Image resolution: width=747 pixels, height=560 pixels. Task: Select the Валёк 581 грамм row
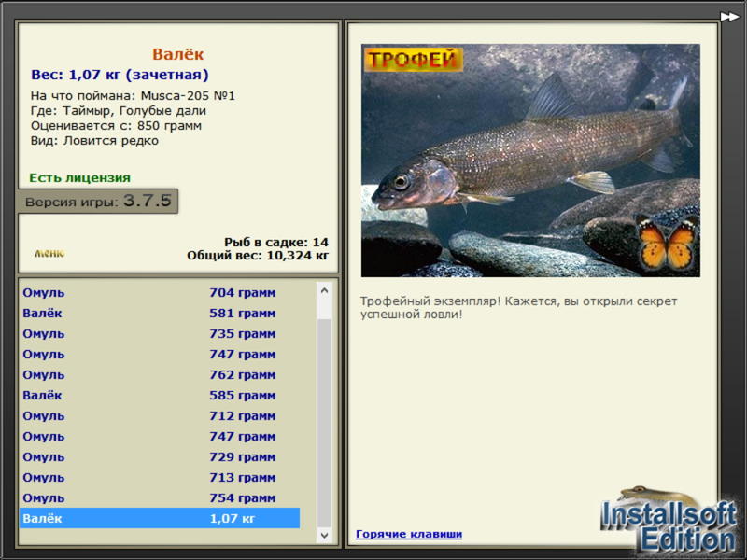(160, 313)
